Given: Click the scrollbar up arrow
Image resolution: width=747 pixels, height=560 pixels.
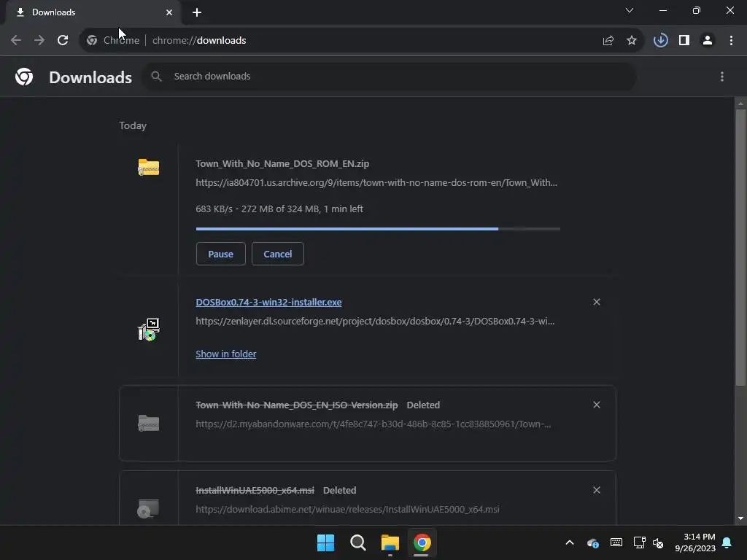Looking at the screenshot, I should tap(740, 104).
